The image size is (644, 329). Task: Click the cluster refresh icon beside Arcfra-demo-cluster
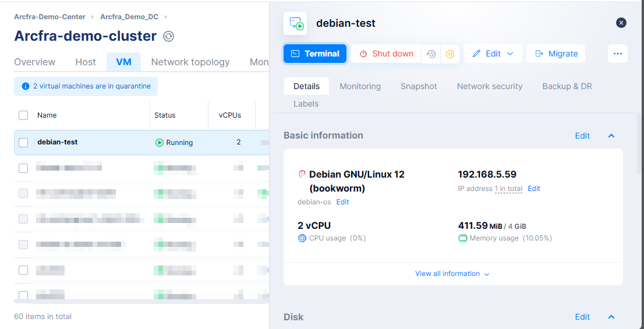coord(168,37)
